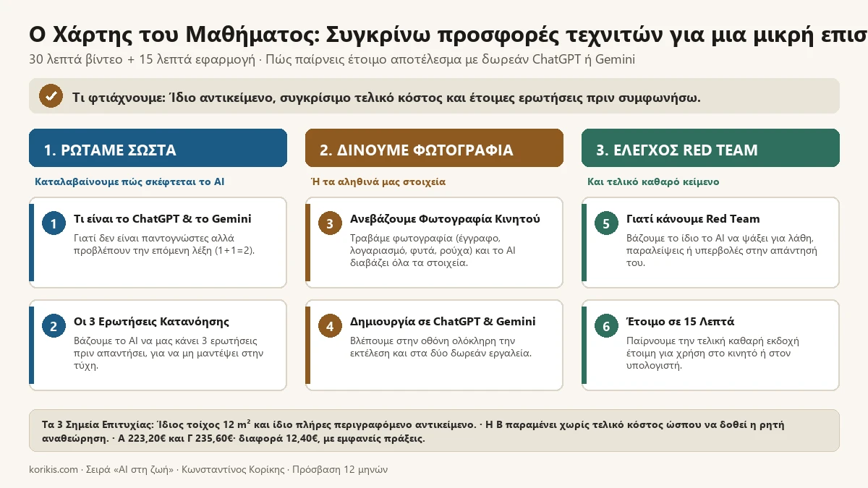Click the checkmark icon beside "Τι φτιάχνουμε"
The height and width of the screenshot is (488, 868).
[51, 96]
